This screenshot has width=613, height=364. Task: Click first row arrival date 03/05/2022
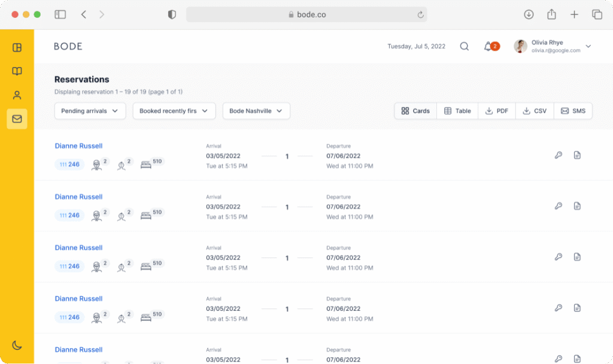(x=223, y=156)
